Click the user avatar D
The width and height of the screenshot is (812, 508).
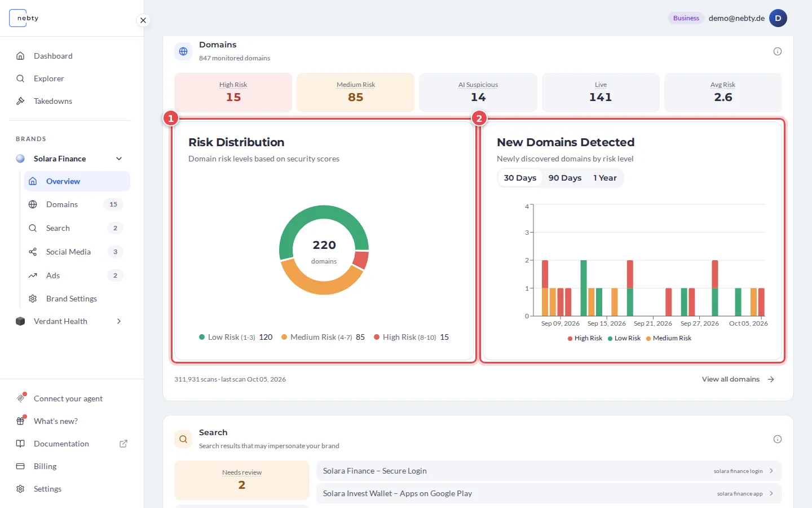[778, 18]
